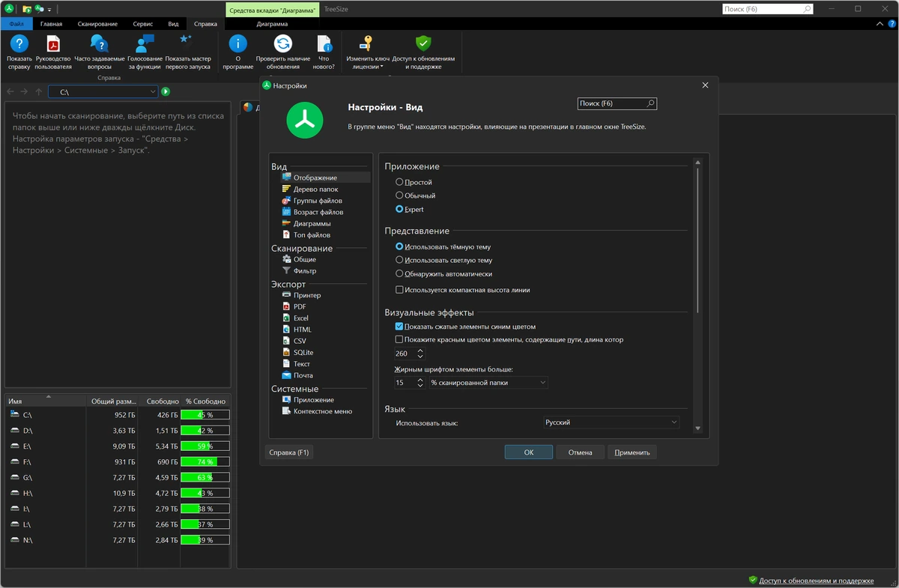Switch to the Сервис ribbon tab

[x=143, y=24]
